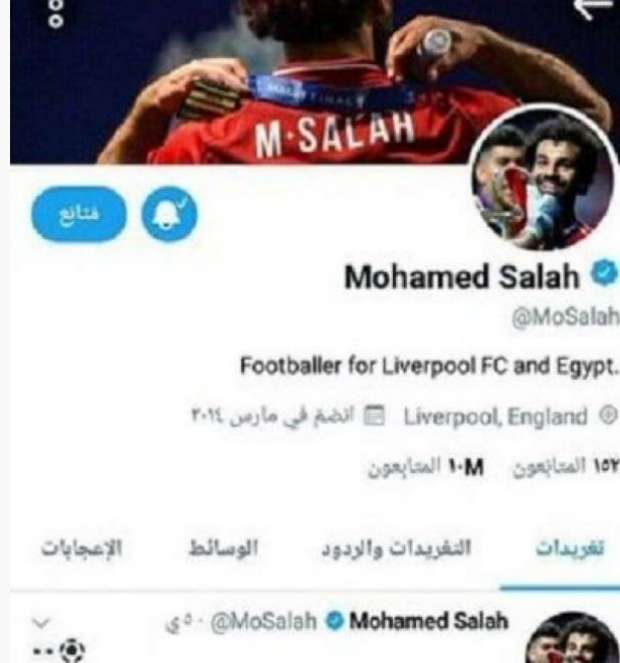
Task: Click the location pin icon near Liverpool, England
Action: tap(608, 416)
